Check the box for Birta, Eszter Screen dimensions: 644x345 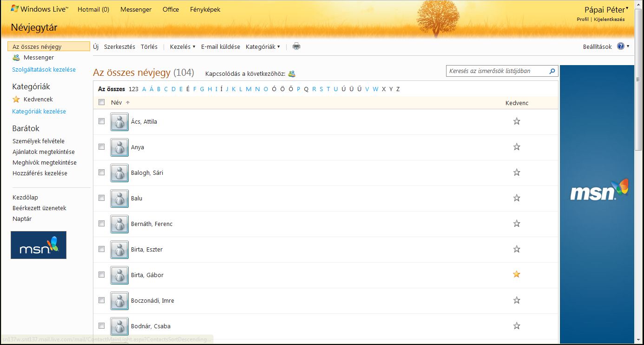click(102, 249)
